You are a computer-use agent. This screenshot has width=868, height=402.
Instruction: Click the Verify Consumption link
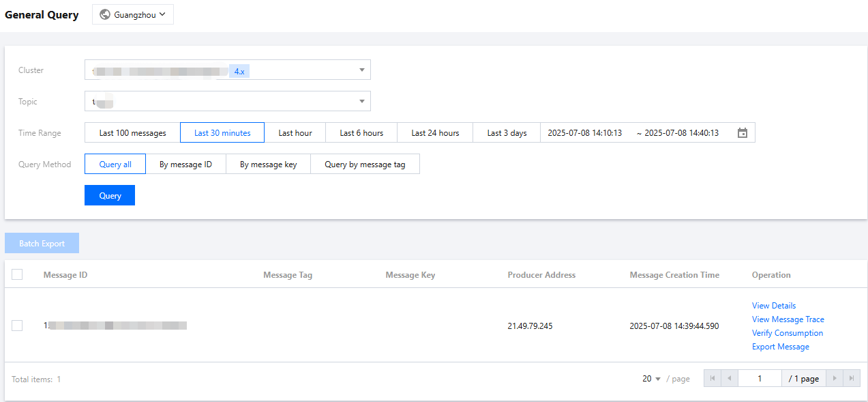tap(787, 333)
